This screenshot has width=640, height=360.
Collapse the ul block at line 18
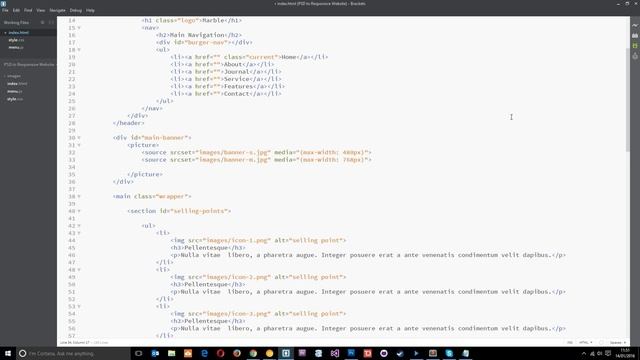click(79, 50)
